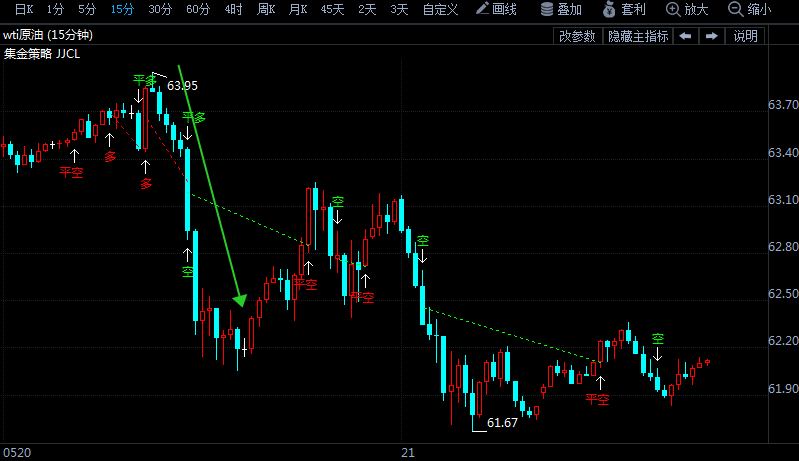Select the 30分 timeframe

(x=160, y=9)
